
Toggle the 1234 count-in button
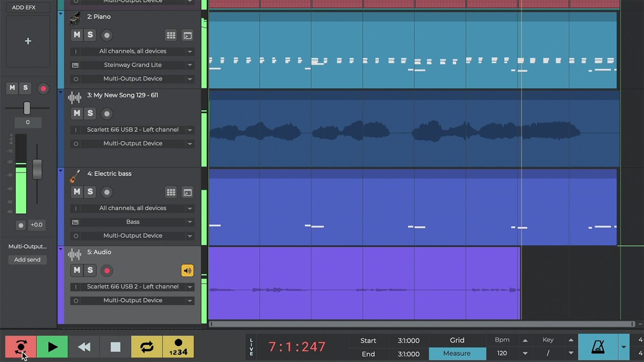point(178,347)
